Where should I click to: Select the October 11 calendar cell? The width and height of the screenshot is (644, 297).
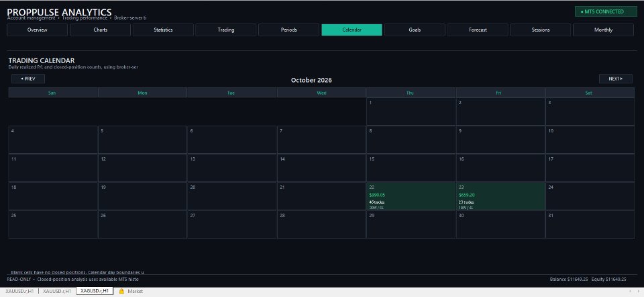click(53, 168)
